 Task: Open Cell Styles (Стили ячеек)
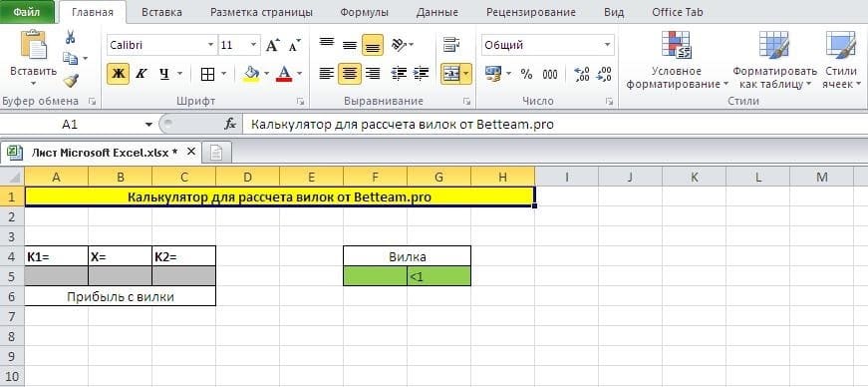pos(841,61)
